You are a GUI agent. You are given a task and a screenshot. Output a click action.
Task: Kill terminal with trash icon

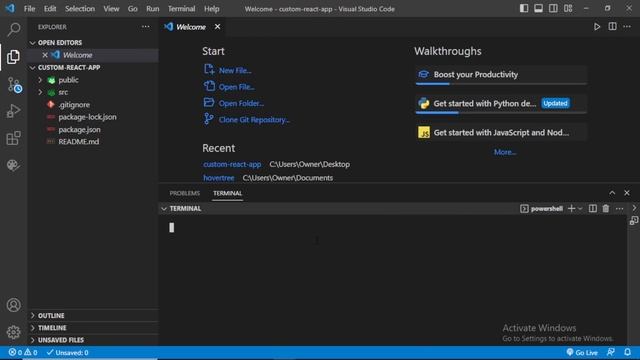(606, 209)
